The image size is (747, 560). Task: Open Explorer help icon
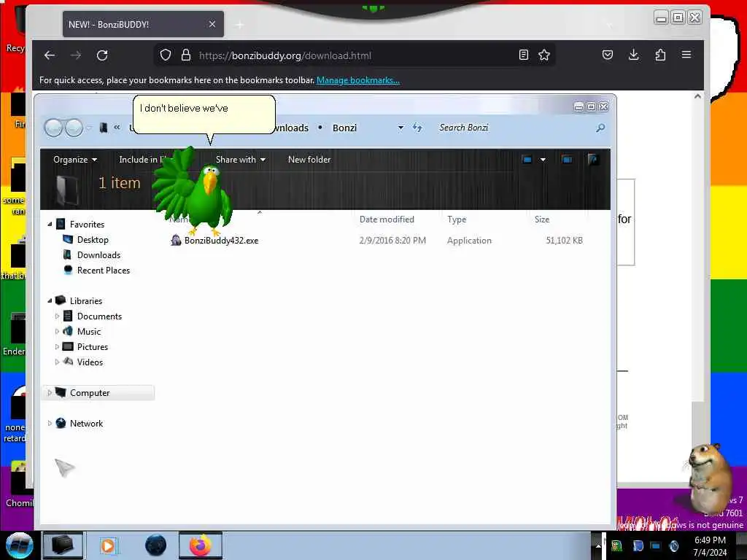point(592,160)
